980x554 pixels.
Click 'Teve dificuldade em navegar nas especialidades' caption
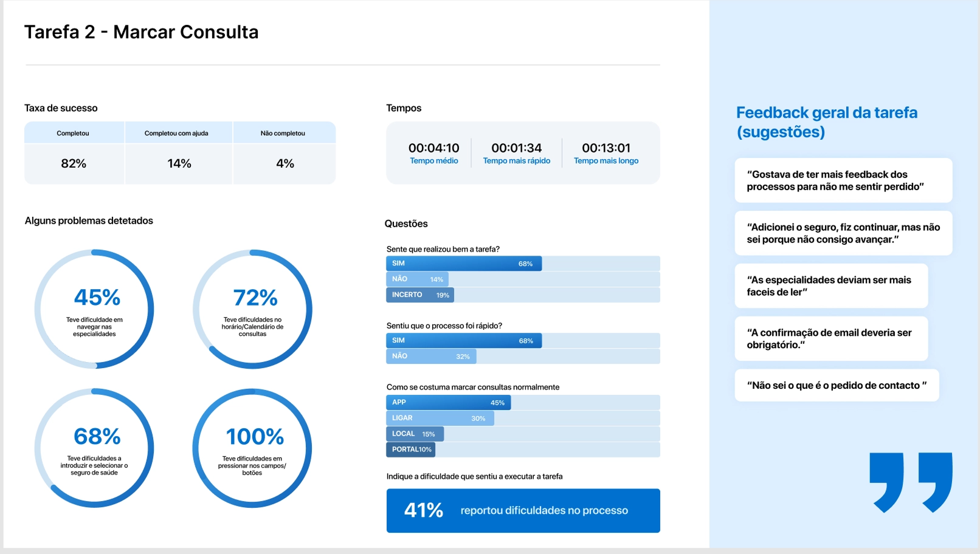click(x=94, y=327)
